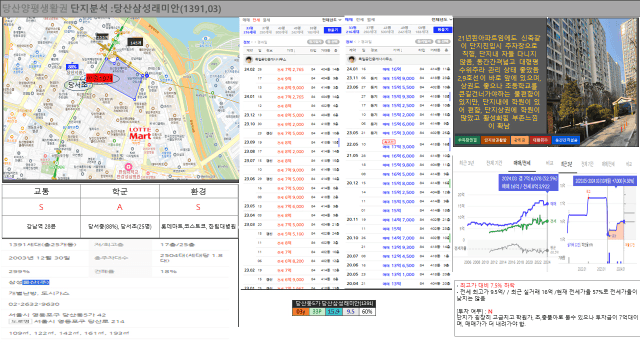The height and width of the screenshot is (360, 640).
Task: Click the 23.11 매매 15억 9,000 row
Action: pos(398,78)
